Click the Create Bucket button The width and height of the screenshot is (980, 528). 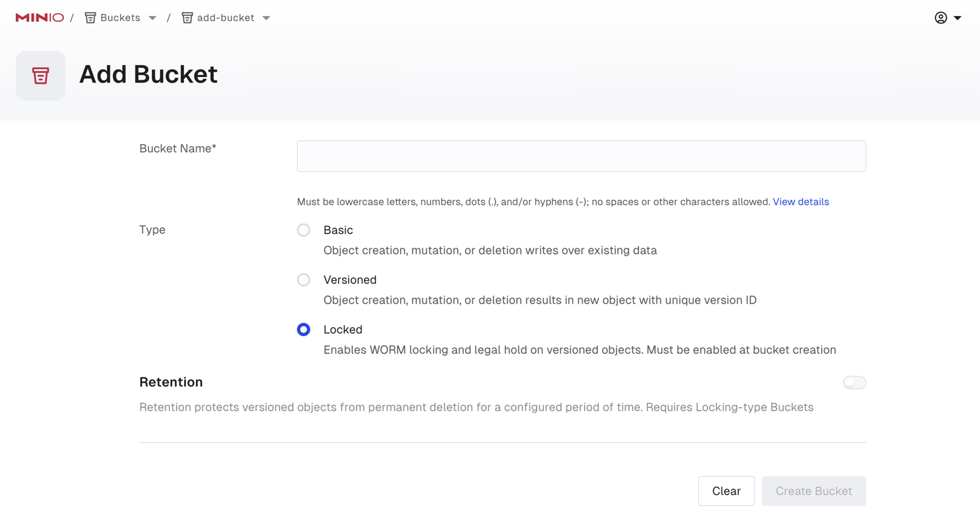pyautogui.click(x=813, y=491)
